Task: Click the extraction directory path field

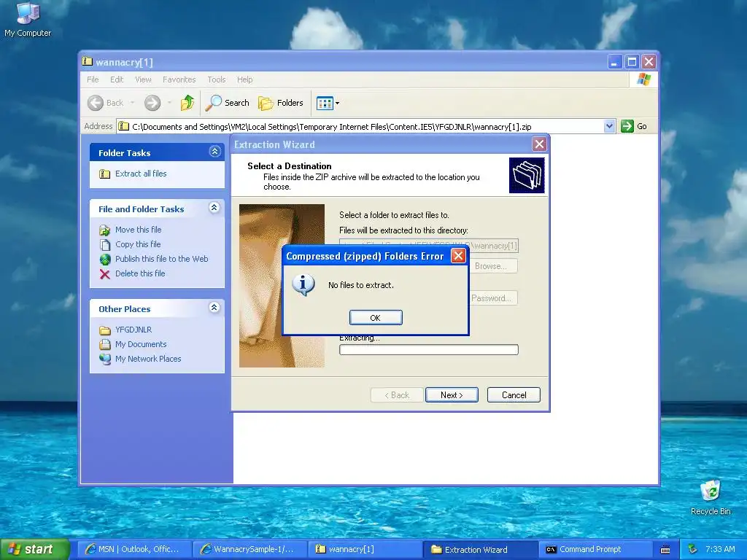Action: [429, 246]
